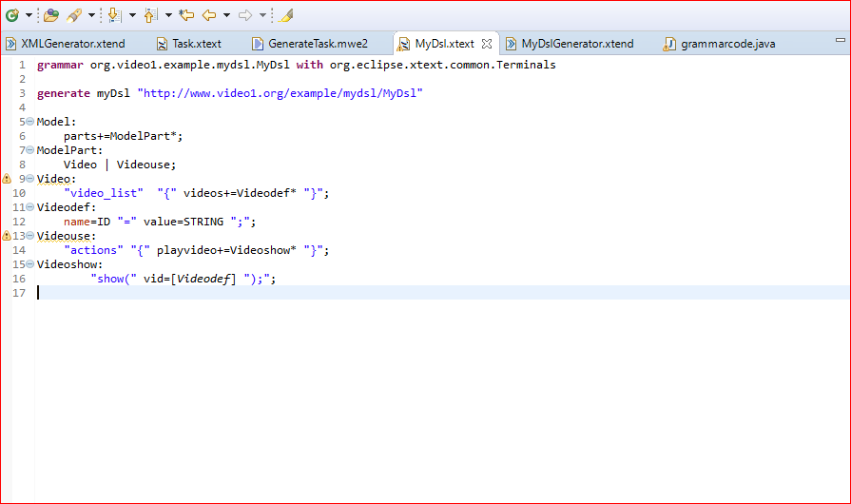This screenshot has width=851, height=504.
Task: Click the Open Type folder icon
Action: (51, 15)
